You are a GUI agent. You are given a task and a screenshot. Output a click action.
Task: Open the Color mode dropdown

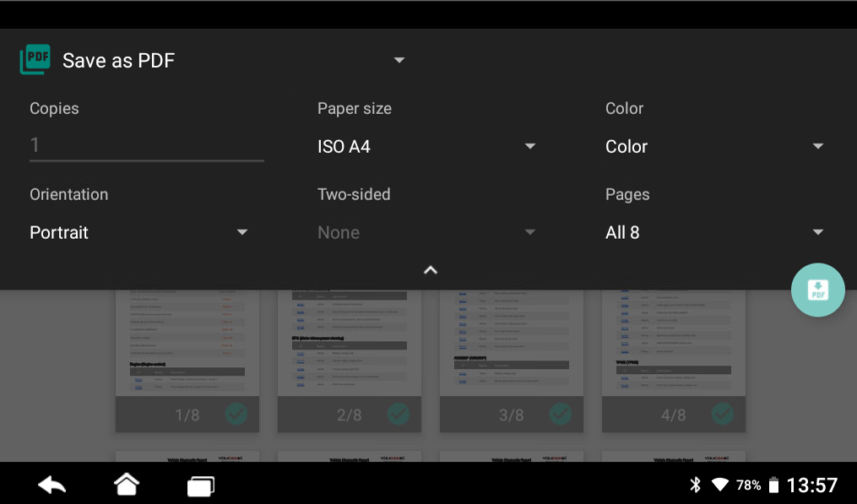click(714, 147)
